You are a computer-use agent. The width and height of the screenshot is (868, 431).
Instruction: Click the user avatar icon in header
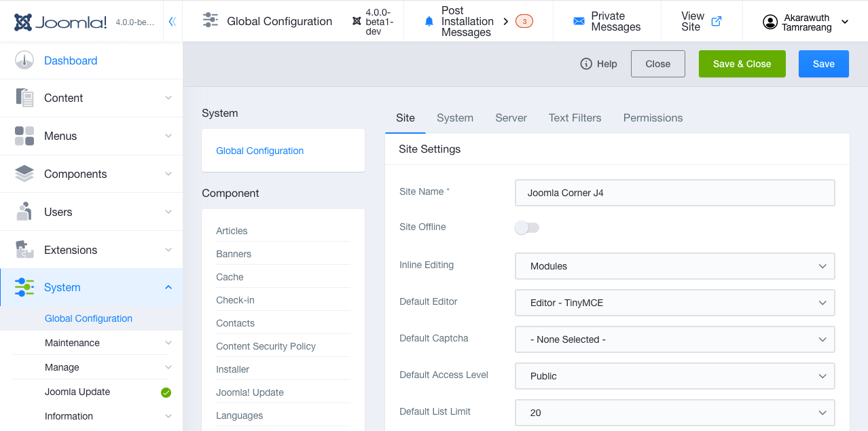point(770,22)
